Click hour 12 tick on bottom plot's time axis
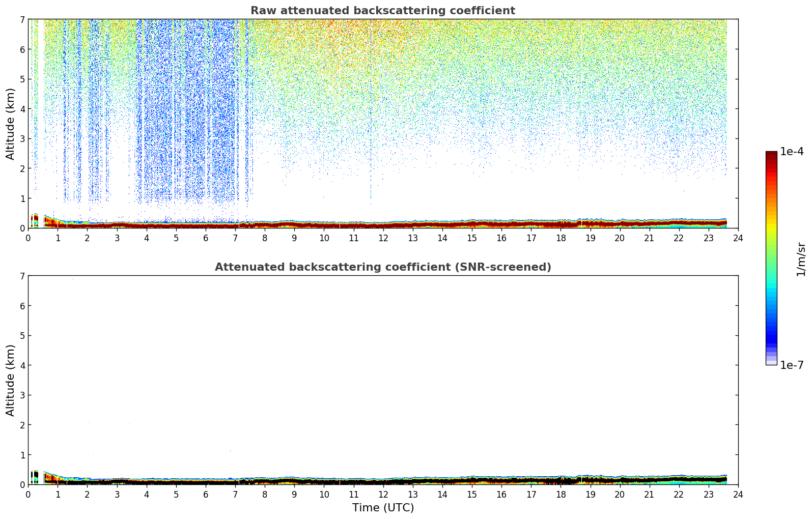The width and height of the screenshot is (812, 519). coord(383,494)
